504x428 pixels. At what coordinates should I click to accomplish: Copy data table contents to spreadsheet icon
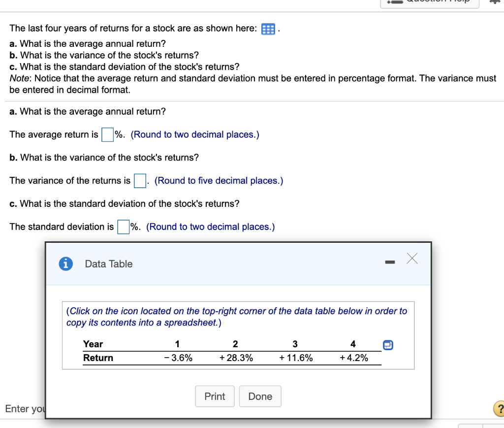(388, 345)
